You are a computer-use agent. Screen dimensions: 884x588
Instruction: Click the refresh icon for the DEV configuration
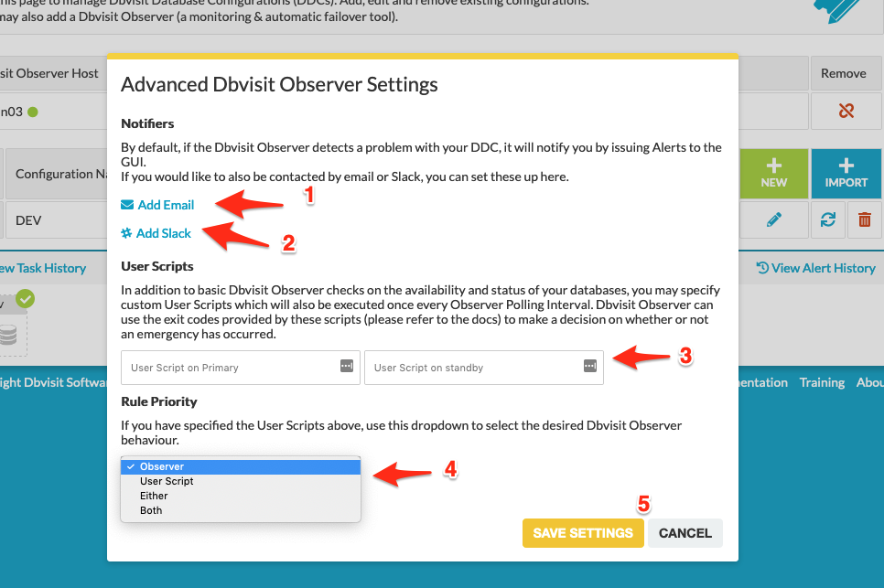(x=828, y=219)
